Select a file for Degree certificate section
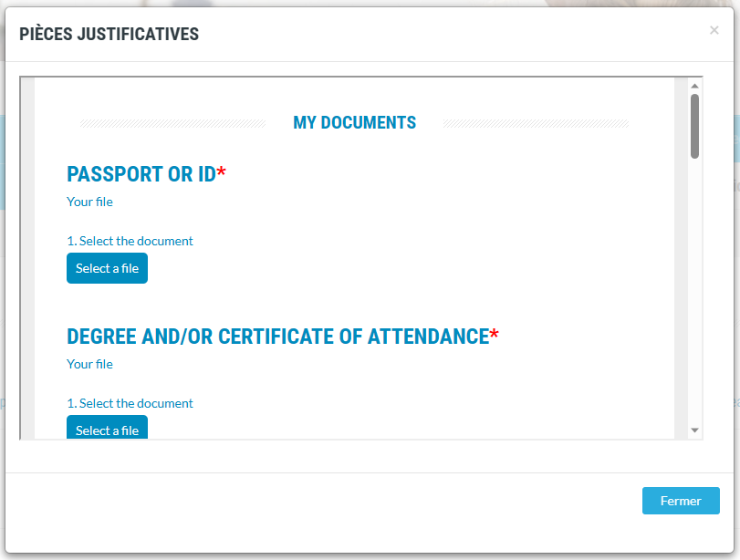 pos(107,428)
